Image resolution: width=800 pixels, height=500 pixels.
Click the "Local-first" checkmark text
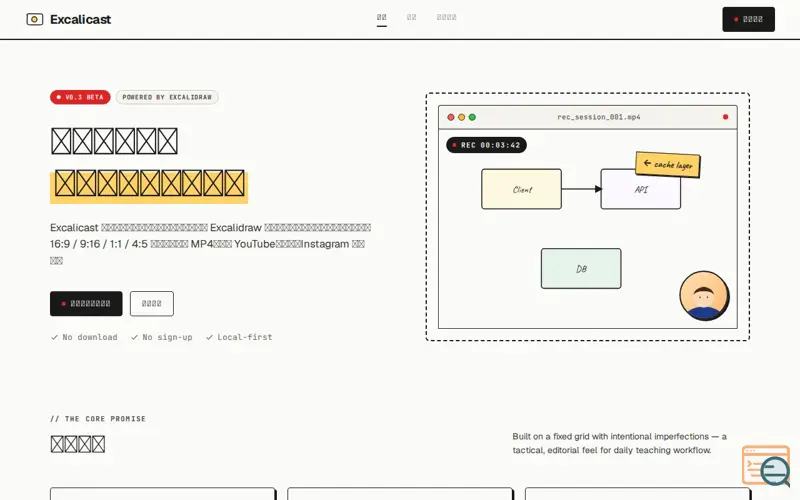point(239,337)
